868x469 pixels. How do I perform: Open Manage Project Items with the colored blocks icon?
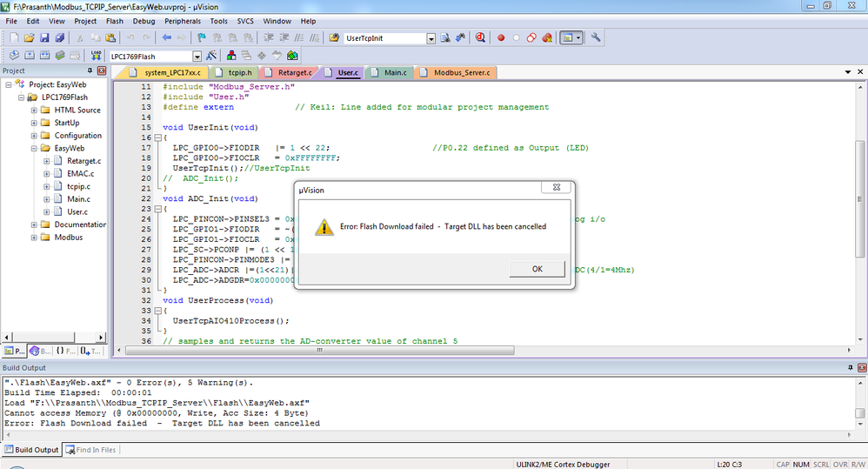coord(231,56)
